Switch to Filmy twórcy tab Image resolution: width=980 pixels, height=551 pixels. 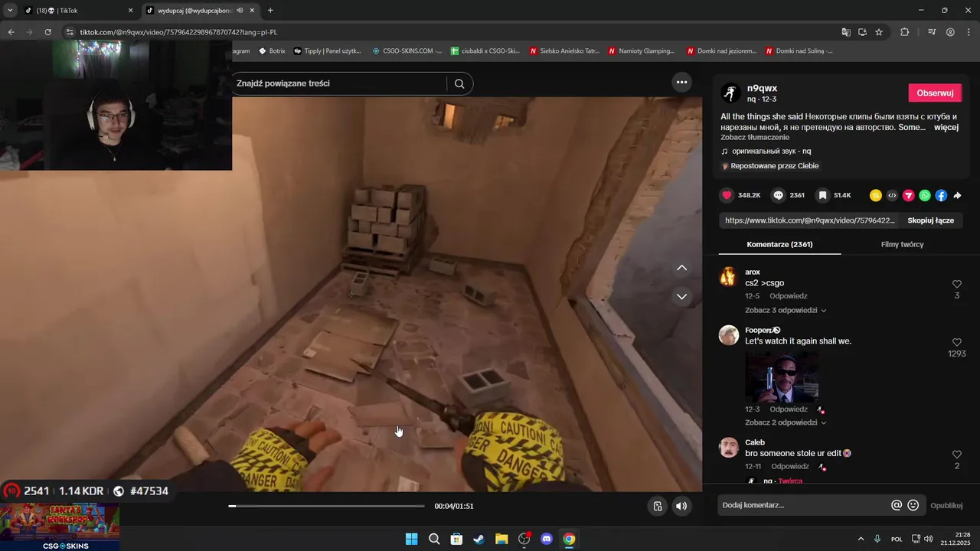click(902, 244)
